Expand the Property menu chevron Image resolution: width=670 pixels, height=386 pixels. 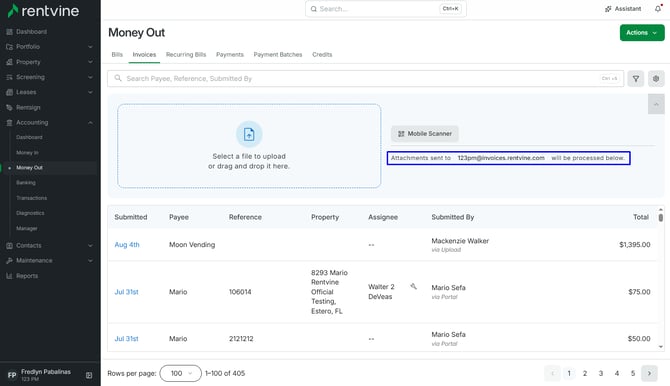click(x=90, y=62)
